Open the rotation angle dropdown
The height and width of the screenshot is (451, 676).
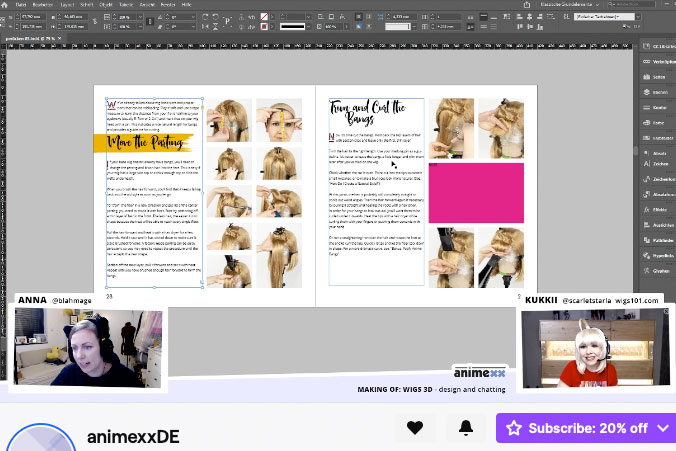tap(194, 17)
